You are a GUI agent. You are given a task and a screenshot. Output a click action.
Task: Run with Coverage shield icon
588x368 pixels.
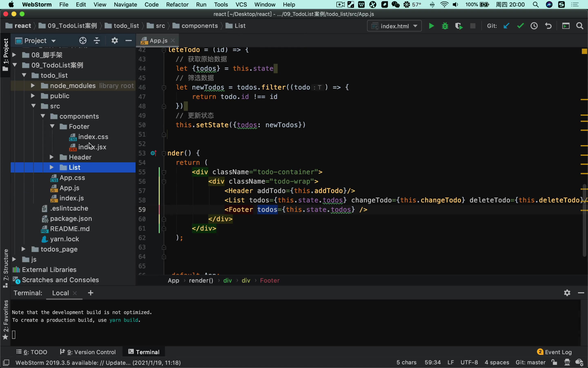tap(459, 26)
